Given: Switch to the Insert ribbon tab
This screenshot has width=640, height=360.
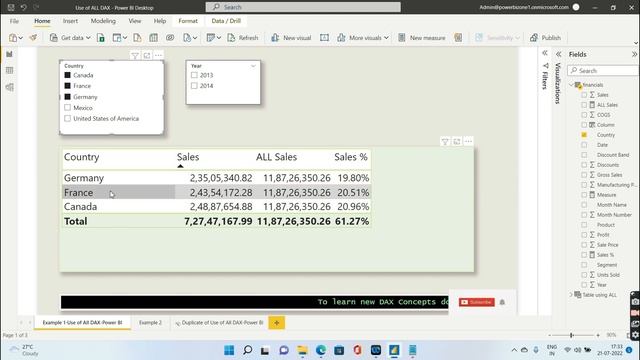Looking at the screenshot, I should (x=70, y=21).
